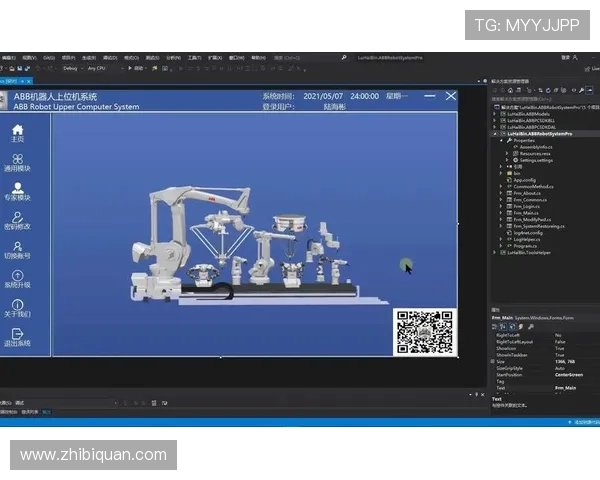
Task: Expand the bin folder node
Action: [501, 173]
